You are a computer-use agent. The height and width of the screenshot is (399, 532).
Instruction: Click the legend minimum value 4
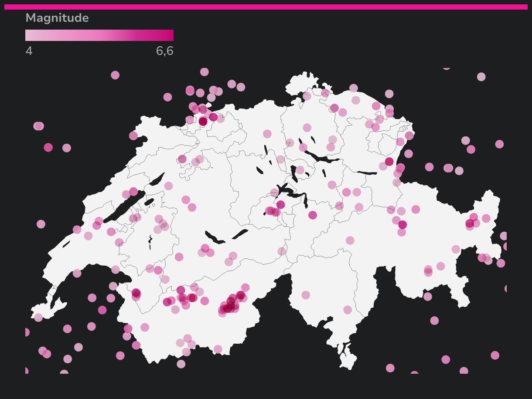[x=29, y=51]
